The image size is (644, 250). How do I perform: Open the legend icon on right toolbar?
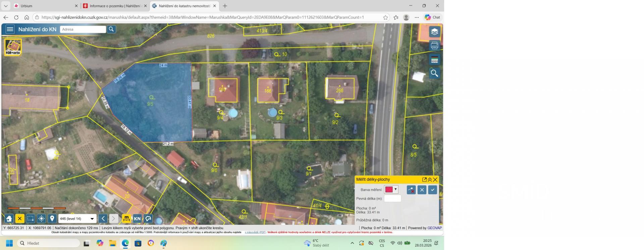point(434,60)
